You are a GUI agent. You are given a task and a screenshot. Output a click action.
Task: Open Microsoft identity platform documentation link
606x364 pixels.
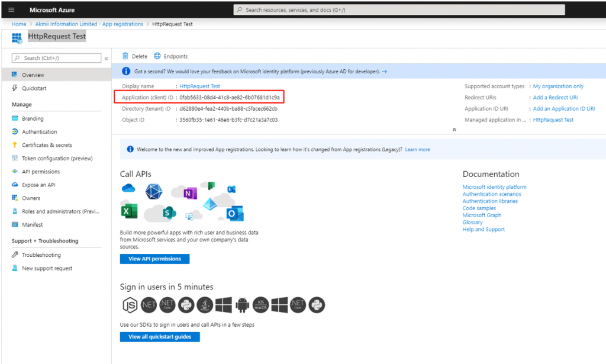[494, 186]
